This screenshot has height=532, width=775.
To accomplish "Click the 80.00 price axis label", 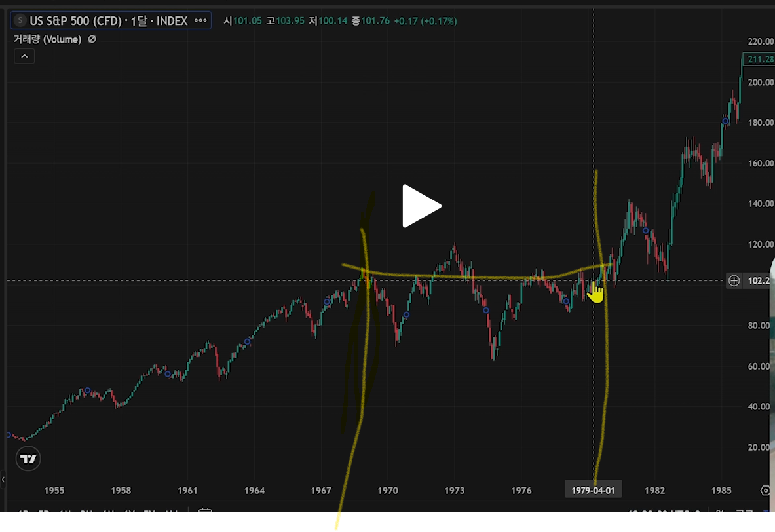I will coord(759,326).
